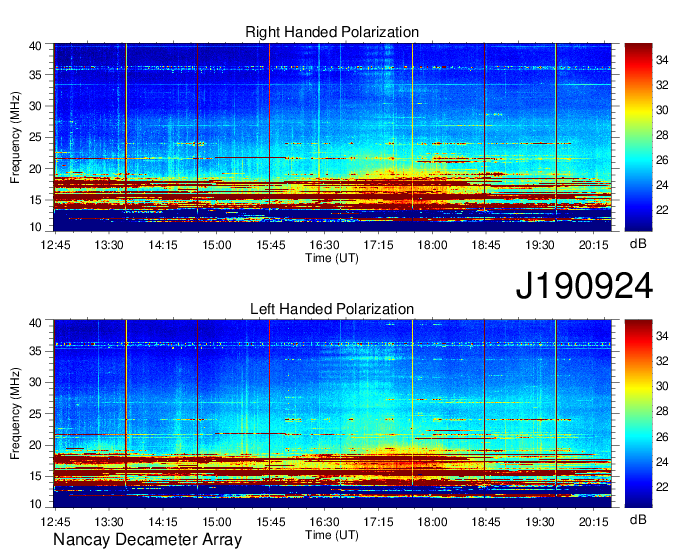
Task: Click 15 MHz tick on Left Handed frequency axis
Action: pyautogui.click(x=36, y=476)
